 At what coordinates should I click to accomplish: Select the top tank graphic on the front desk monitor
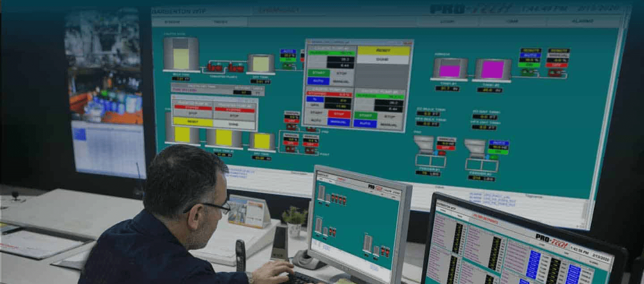[x=321, y=193]
